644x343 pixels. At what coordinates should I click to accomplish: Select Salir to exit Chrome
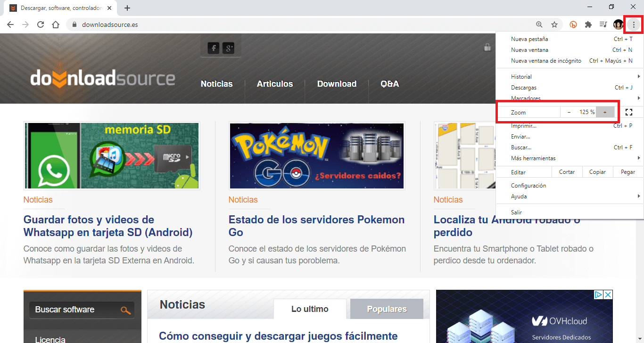[570, 212]
